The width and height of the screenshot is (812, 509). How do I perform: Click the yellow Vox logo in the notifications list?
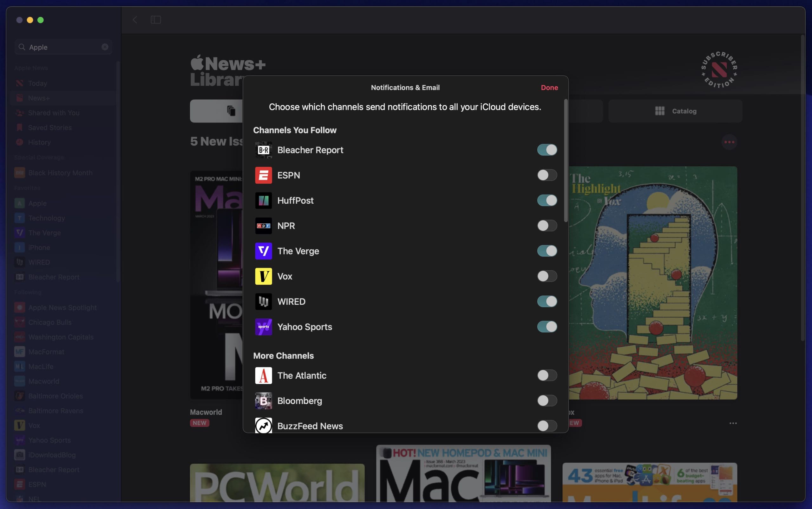point(263,276)
